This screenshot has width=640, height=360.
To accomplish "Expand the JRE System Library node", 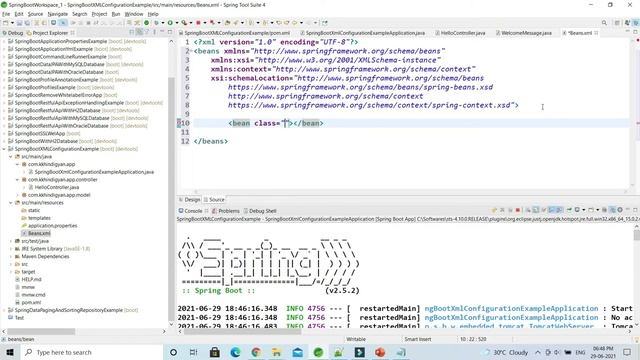I will (11, 249).
